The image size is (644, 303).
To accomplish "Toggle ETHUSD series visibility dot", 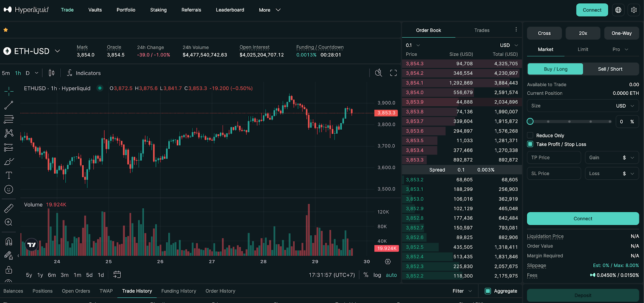I will [x=100, y=88].
